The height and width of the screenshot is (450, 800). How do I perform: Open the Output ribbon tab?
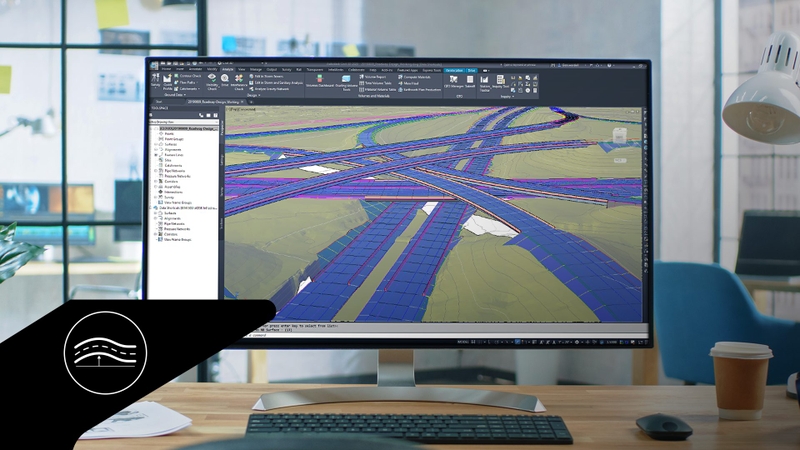click(272, 69)
